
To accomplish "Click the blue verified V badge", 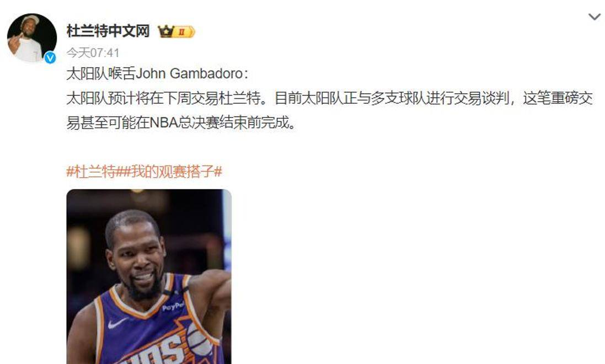I will [x=50, y=58].
